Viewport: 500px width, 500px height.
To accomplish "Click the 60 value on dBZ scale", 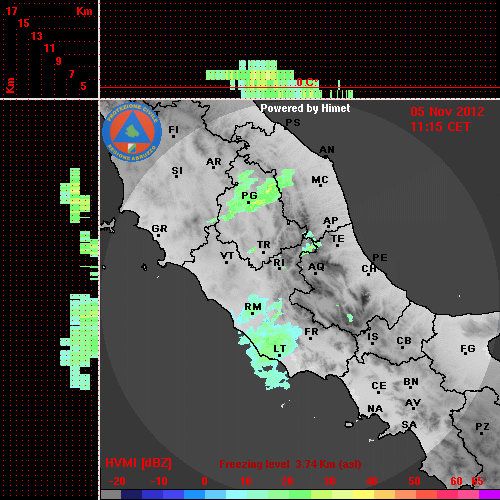I will tap(456, 481).
